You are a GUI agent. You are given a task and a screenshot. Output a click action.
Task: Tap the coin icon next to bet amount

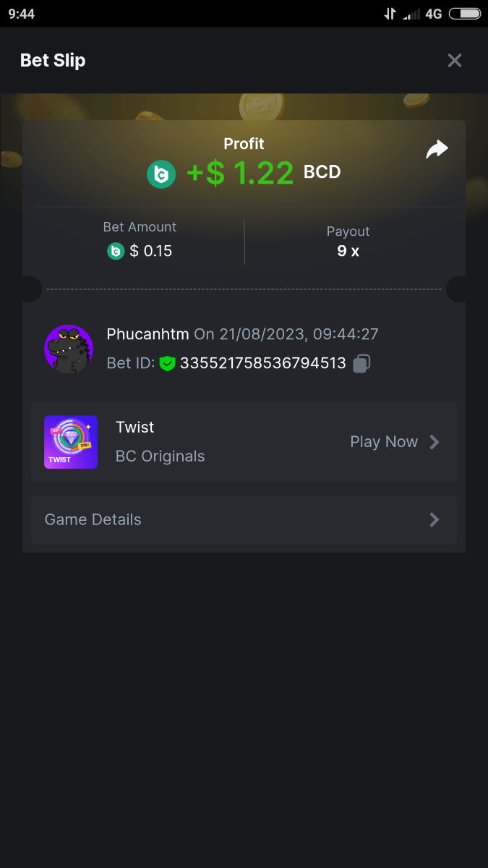(x=116, y=251)
